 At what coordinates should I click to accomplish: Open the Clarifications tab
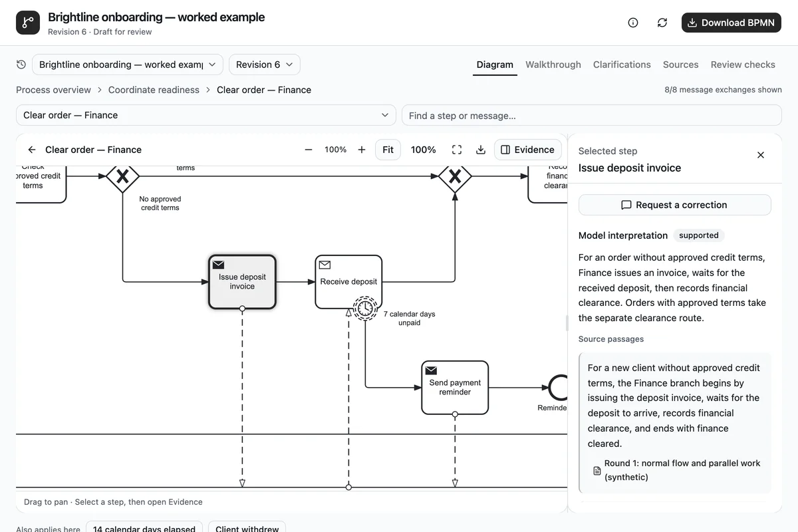622,65
